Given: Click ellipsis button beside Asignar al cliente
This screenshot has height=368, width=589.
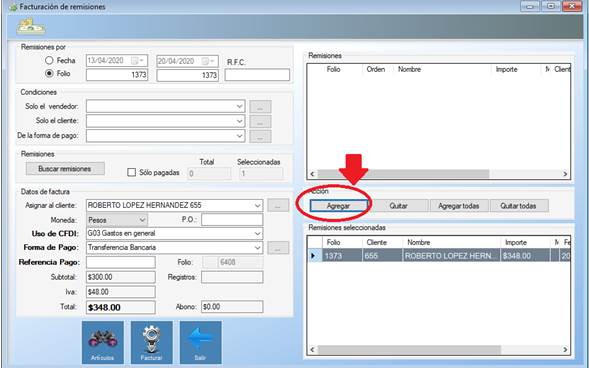Looking at the screenshot, I should pyautogui.click(x=278, y=205).
